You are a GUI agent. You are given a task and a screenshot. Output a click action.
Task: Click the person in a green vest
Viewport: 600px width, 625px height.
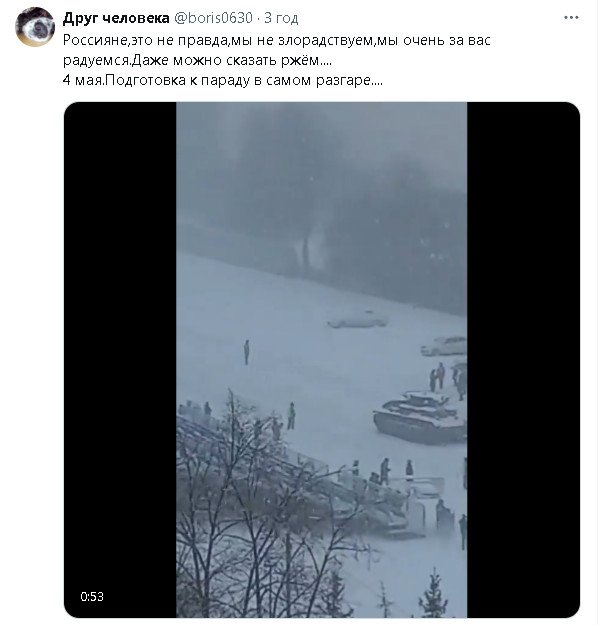coord(291,416)
